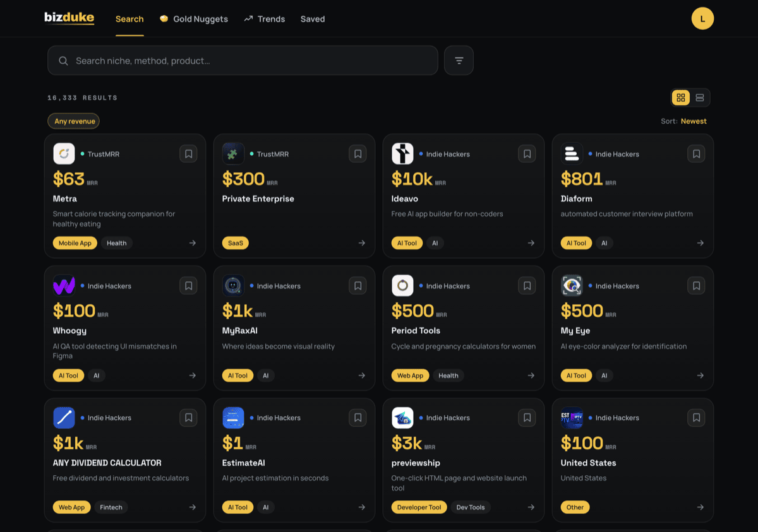
Task: Save MyRaxAI using its bookmark icon
Action: point(358,286)
